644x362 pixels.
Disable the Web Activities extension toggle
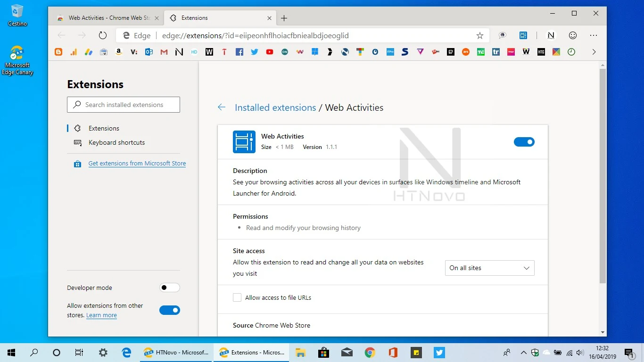524,142
